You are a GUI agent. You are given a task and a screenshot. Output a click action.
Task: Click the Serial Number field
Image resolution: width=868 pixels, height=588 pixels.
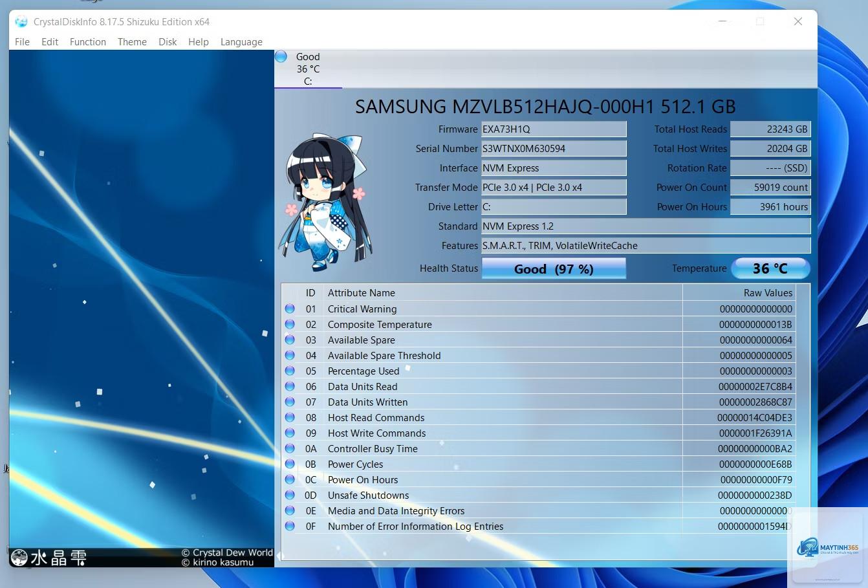(x=554, y=149)
